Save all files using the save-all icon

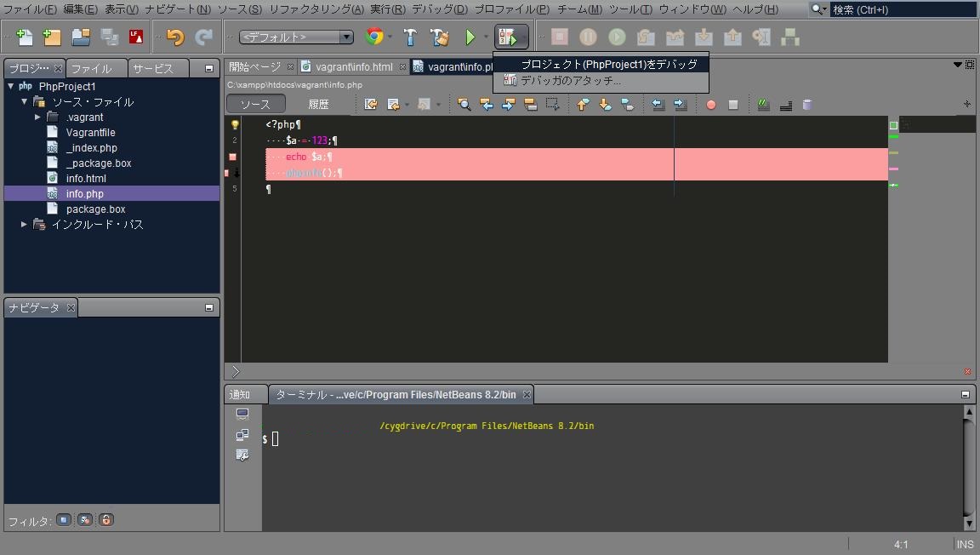tap(109, 37)
